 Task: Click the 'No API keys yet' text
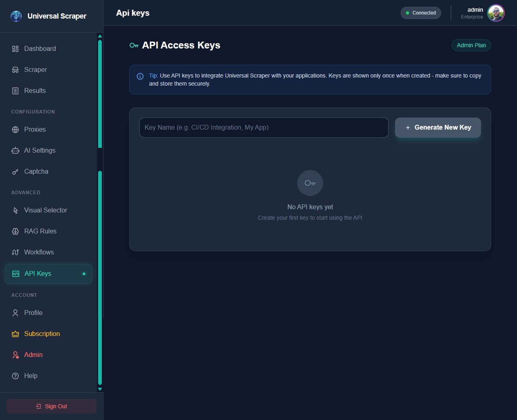click(310, 207)
